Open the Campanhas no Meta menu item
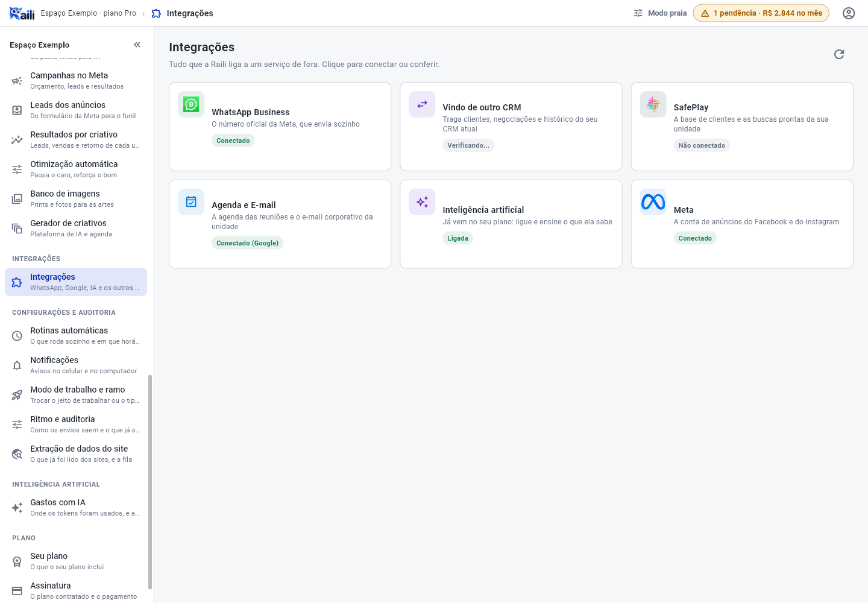 (x=76, y=80)
